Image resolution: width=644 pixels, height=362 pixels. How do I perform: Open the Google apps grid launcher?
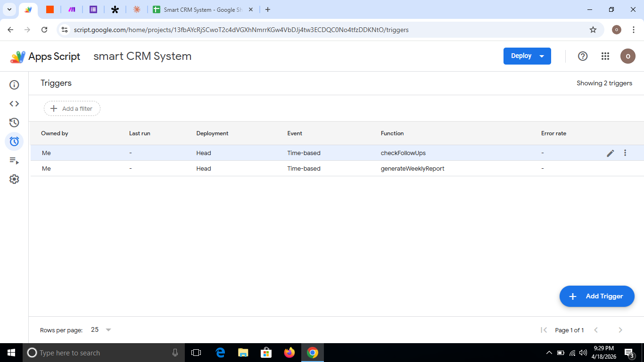(605, 56)
